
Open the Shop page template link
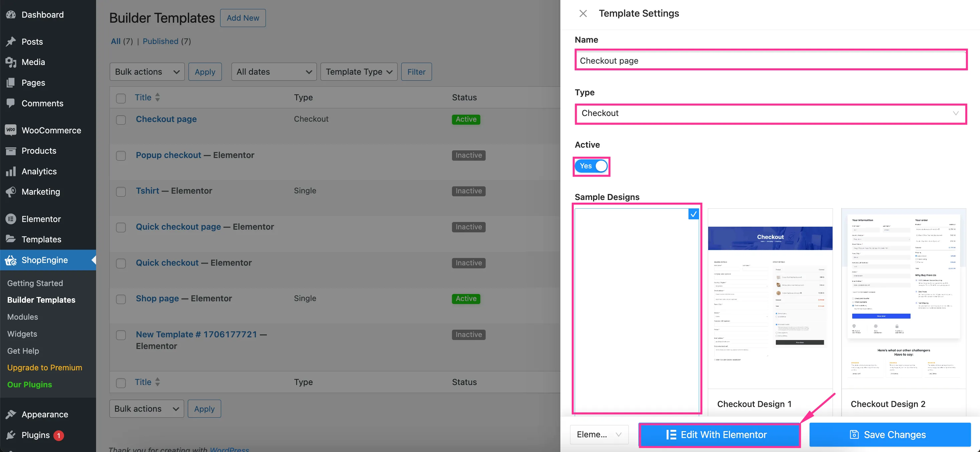click(x=157, y=298)
